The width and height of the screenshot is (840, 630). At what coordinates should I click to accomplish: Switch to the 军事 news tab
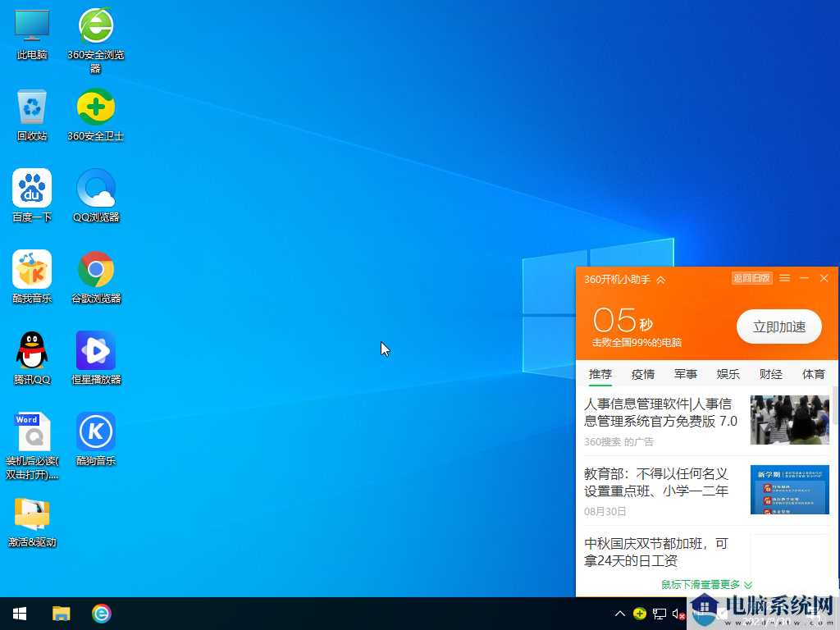coord(685,374)
